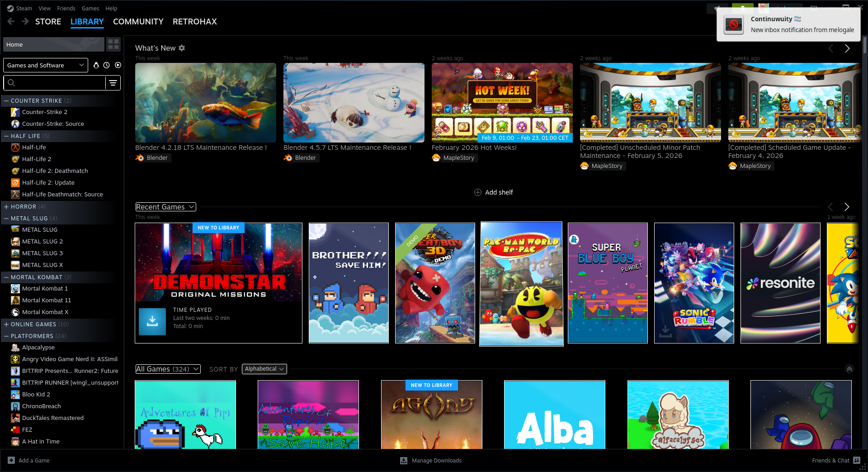Screen dimensions: 868x472
Task: Open the Games menu
Action: coord(90,8)
